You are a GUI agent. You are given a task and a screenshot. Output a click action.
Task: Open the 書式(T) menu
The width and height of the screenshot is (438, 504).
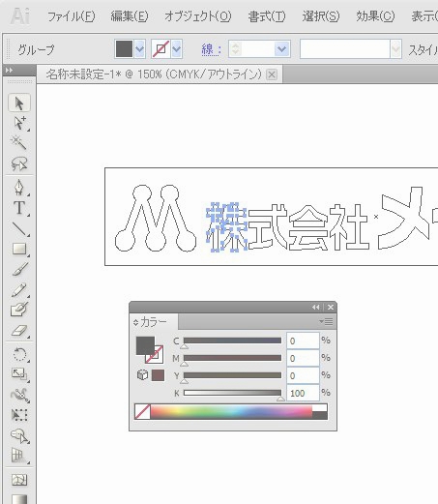tap(267, 16)
